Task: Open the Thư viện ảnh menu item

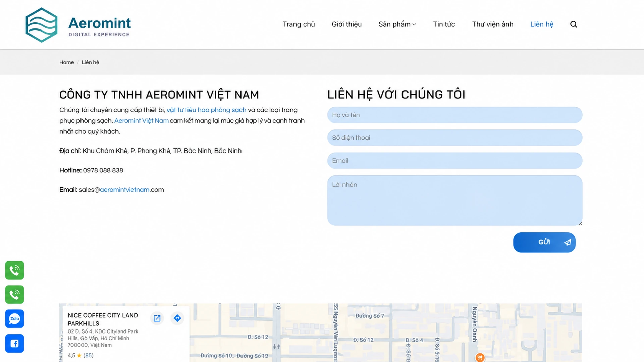Action: click(492, 24)
